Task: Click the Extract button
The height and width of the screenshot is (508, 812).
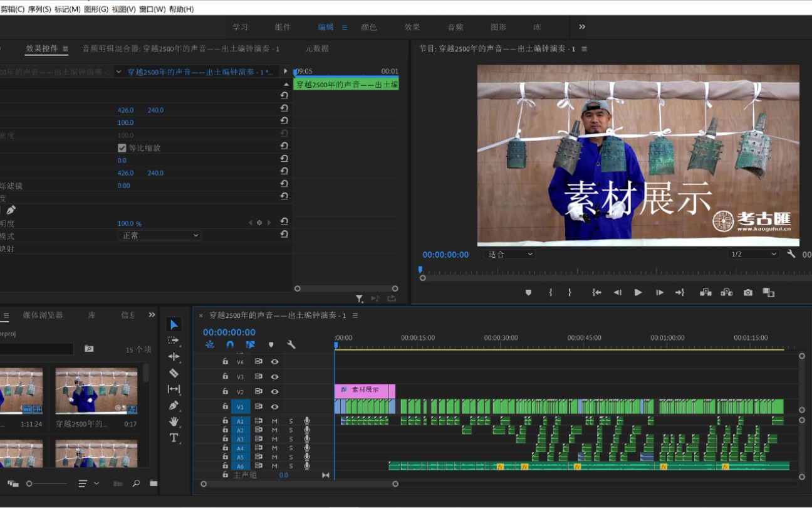Action: 727,292
